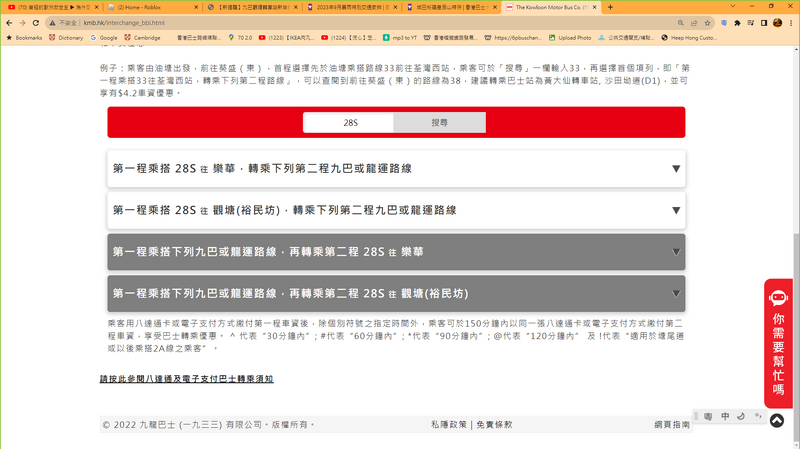Click the address bar URL kmb.hk/interchange_bbi.html
This screenshot has height=449, width=800.
tap(124, 23)
